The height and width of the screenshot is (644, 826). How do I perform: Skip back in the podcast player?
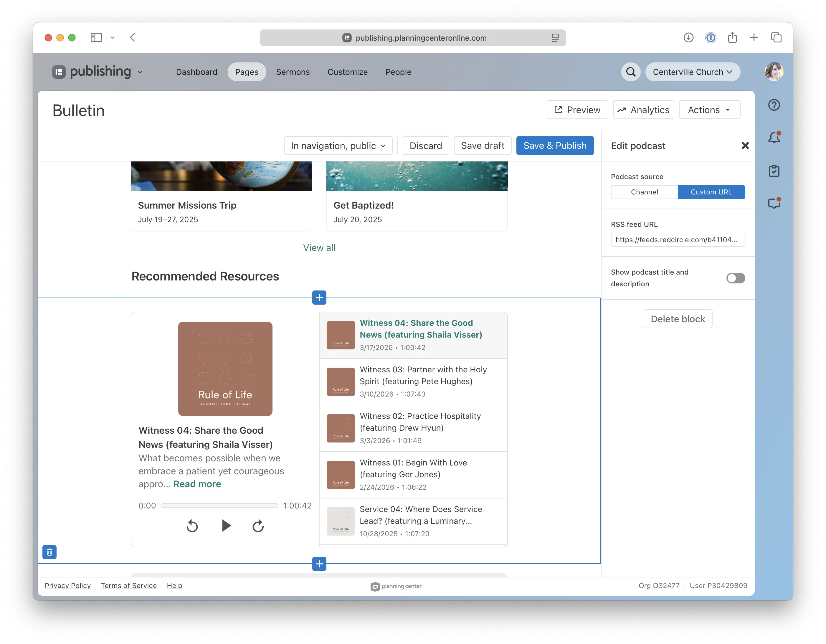click(x=192, y=526)
